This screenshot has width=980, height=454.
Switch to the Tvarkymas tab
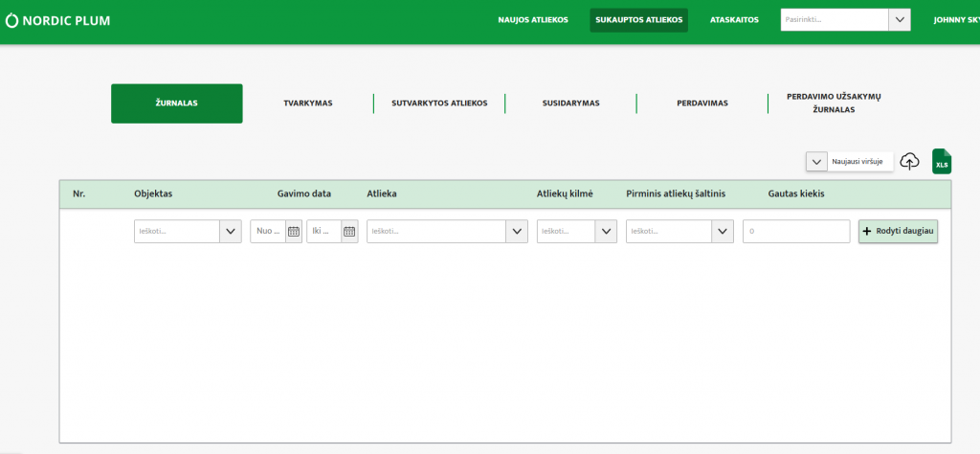(308, 103)
